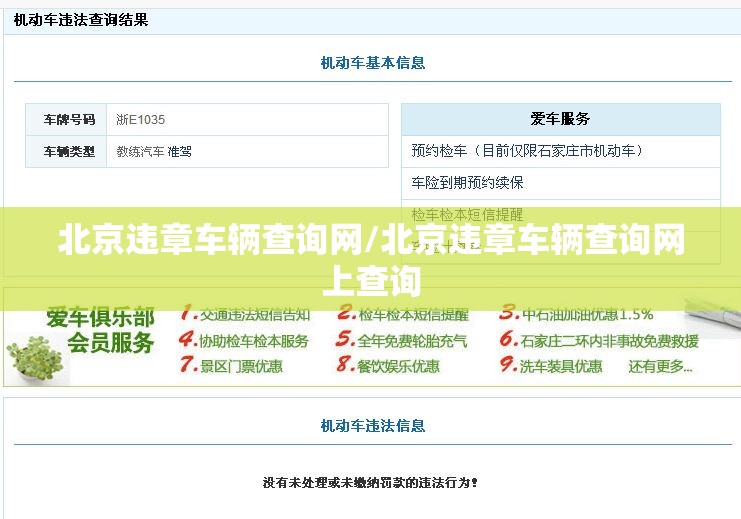This screenshot has width=741, height=519.
Task: Click the license plate value 浙E1035
Action: 140,120
